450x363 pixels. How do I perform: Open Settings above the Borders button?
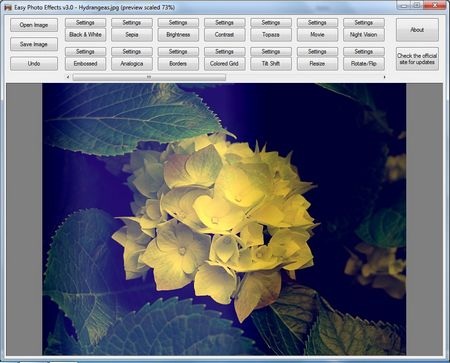pyautogui.click(x=178, y=52)
